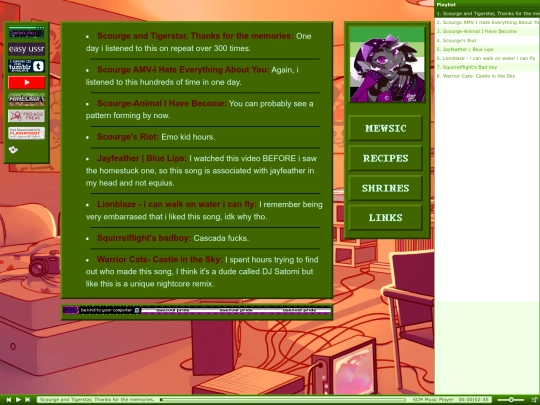Toggle the playlist panel icon in the player bar
540x405 pixels.
[534, 399]
